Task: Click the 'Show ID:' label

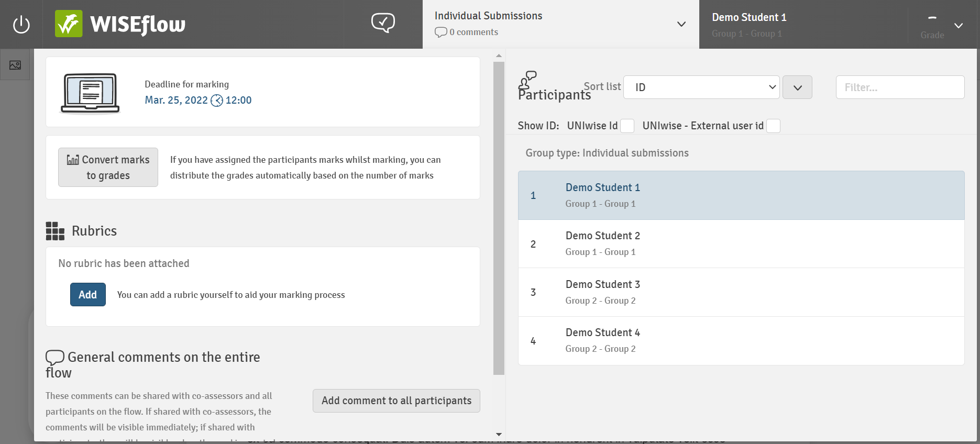Action: pyautogui.click(x=538, y=126)
